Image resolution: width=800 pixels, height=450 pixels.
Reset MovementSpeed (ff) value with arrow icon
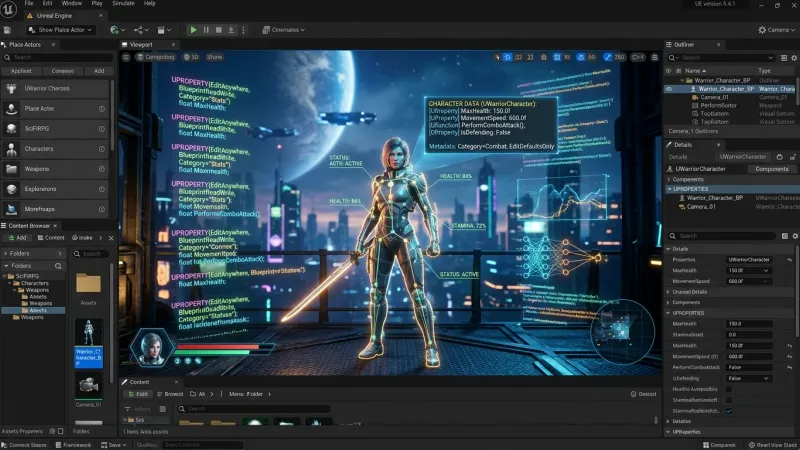pos(789,357)
